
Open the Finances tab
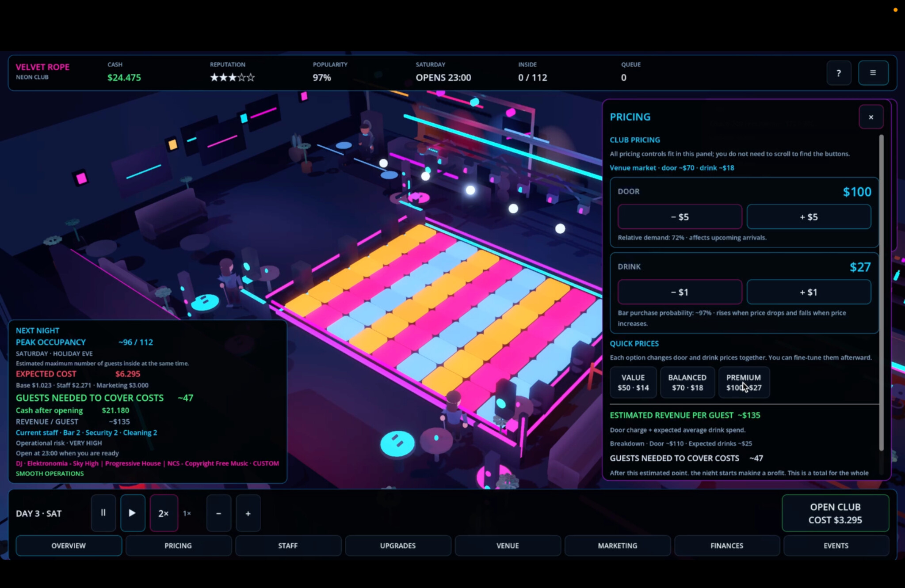(x=727, y=546)
